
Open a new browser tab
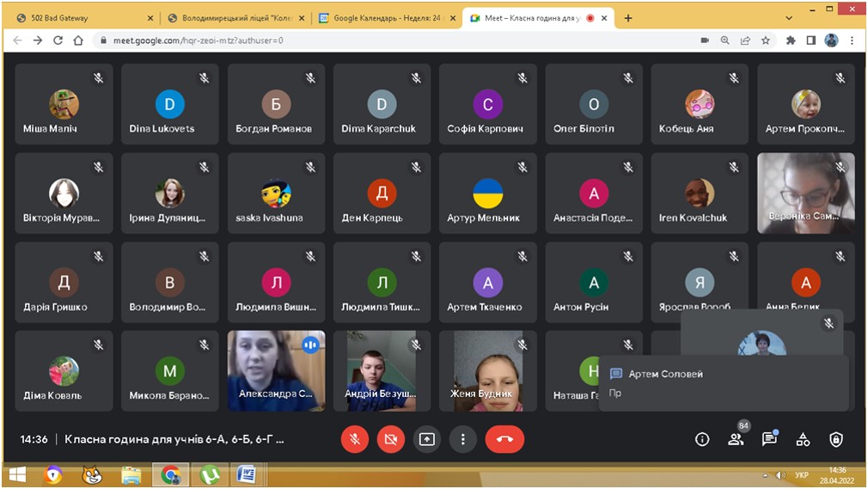click(628, 18)
